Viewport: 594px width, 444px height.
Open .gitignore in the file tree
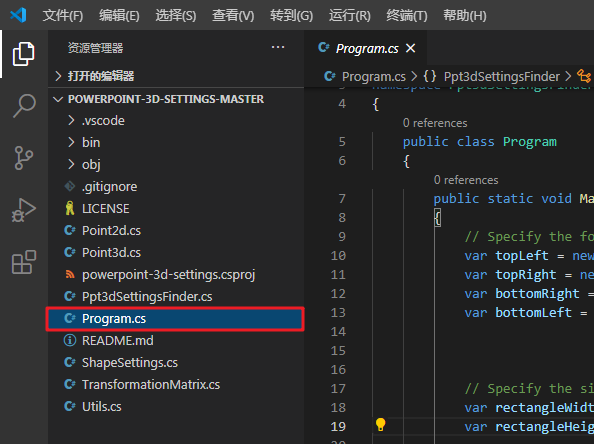pyautogui.click(x=176, y=186)
